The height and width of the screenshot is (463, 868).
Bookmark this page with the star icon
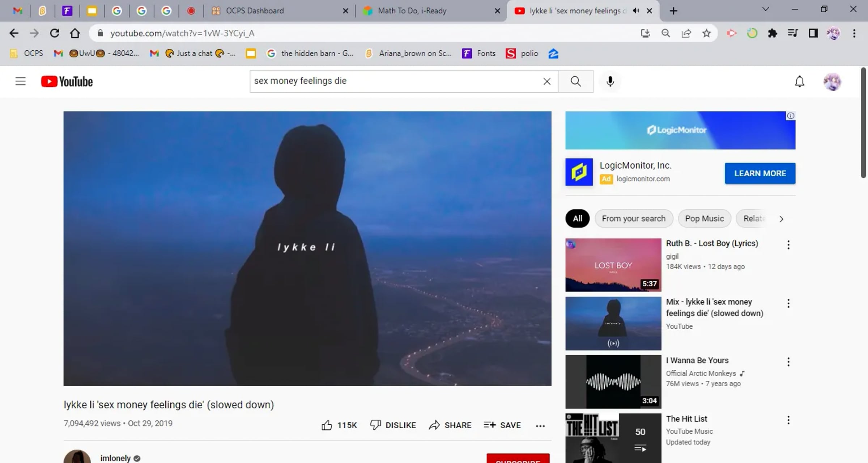tap(706, 33)
